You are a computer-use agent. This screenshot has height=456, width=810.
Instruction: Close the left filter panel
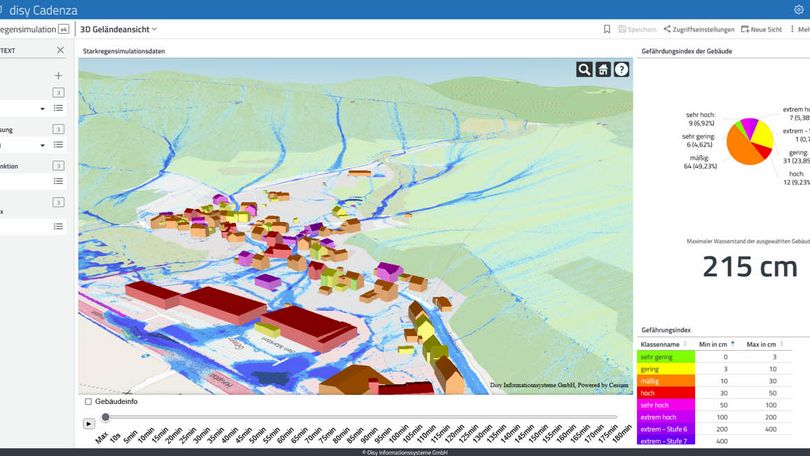pyautogui.click(x=60, y=50)
